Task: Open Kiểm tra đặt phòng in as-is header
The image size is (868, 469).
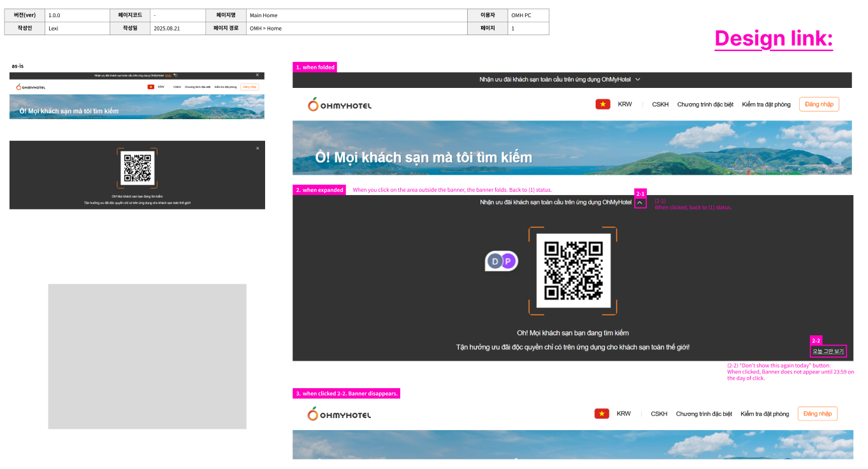Action: point(226,87)
